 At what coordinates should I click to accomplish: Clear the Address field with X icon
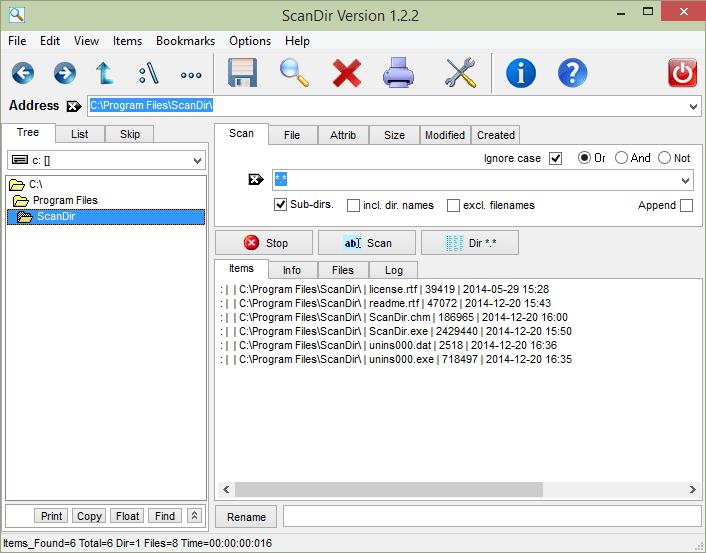[x=74, y=106]
